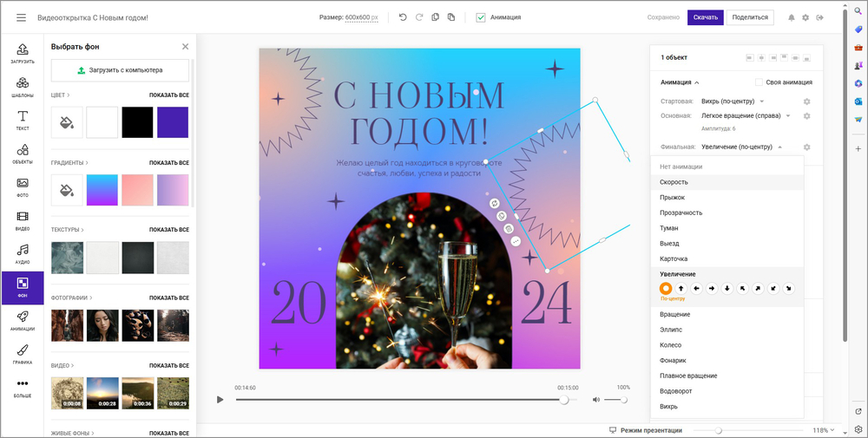Open settings gear in top bar

(806, 17)
